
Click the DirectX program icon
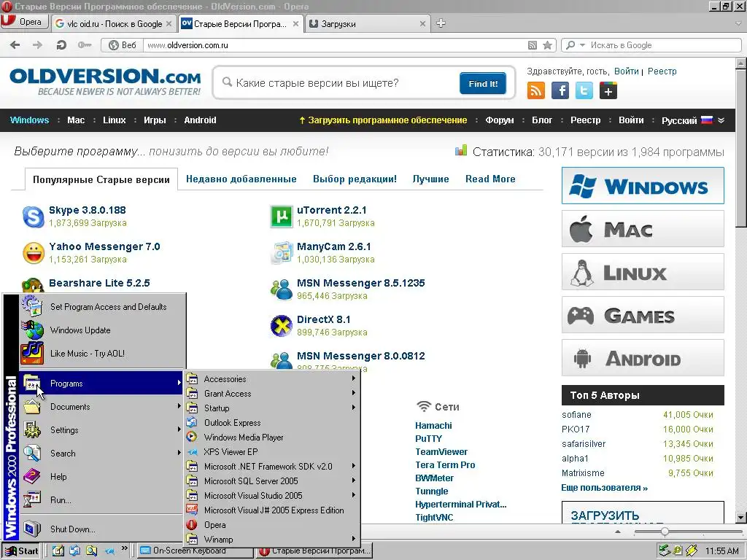point(281,326)
